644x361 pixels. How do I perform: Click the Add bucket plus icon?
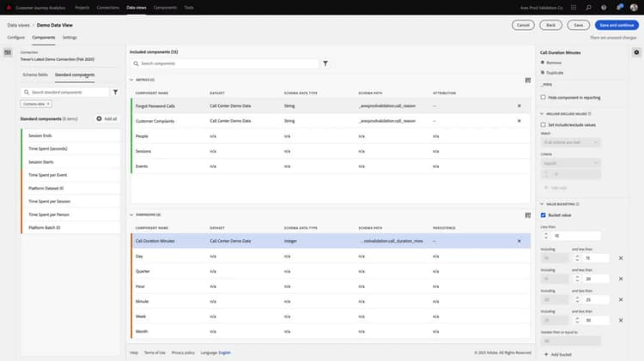(546, 354)
